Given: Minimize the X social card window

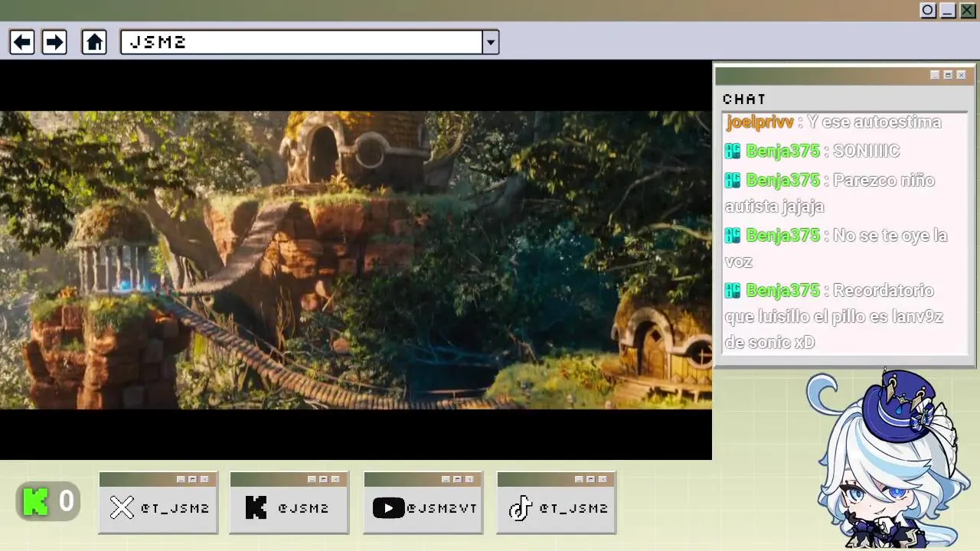Looking at the screenshot, I should click(x=181, y=479).
